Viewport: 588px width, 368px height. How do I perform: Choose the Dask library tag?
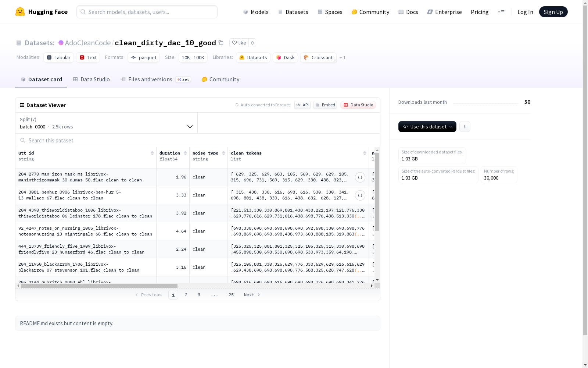point(286,57)
